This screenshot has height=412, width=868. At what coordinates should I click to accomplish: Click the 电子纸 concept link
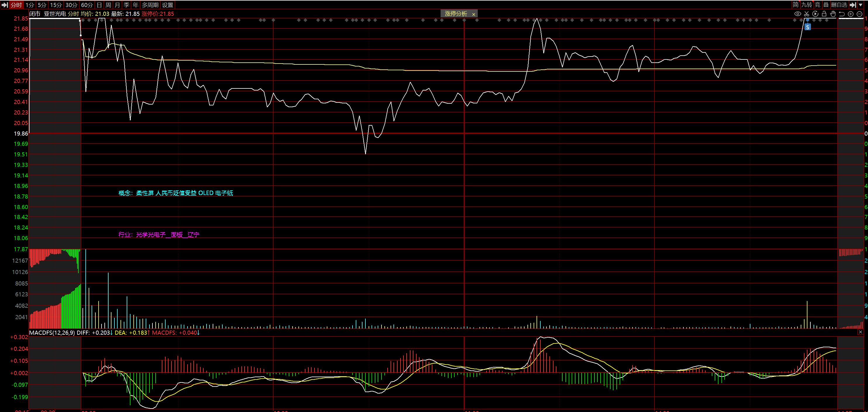click(x=224, y=193)
